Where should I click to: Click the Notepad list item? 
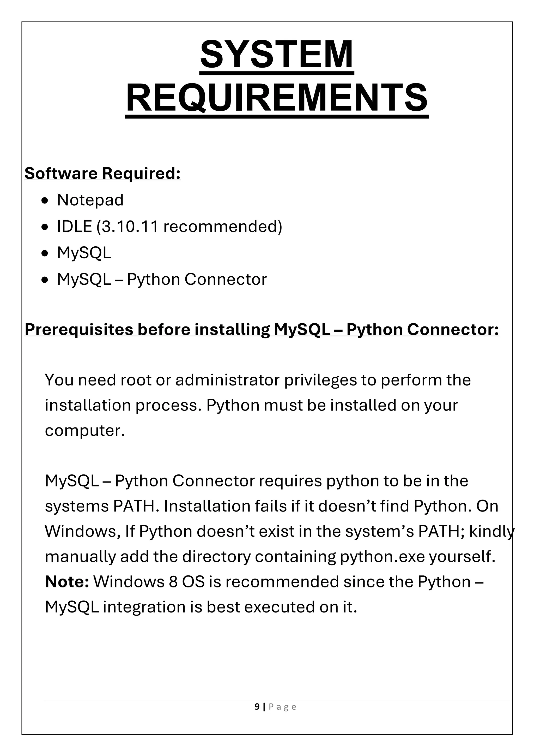point(90,200)
